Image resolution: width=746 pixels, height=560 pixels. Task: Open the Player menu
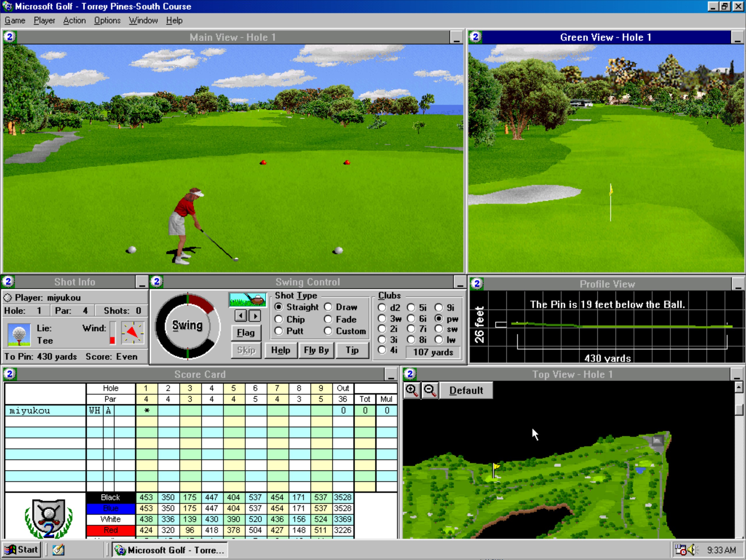tap(44, 20)
